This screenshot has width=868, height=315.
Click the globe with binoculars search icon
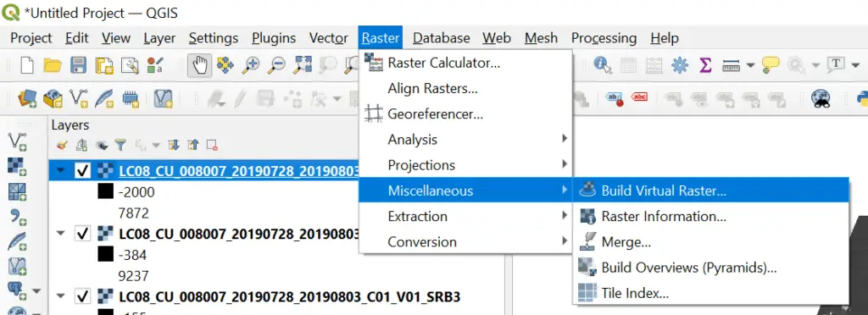821,99
